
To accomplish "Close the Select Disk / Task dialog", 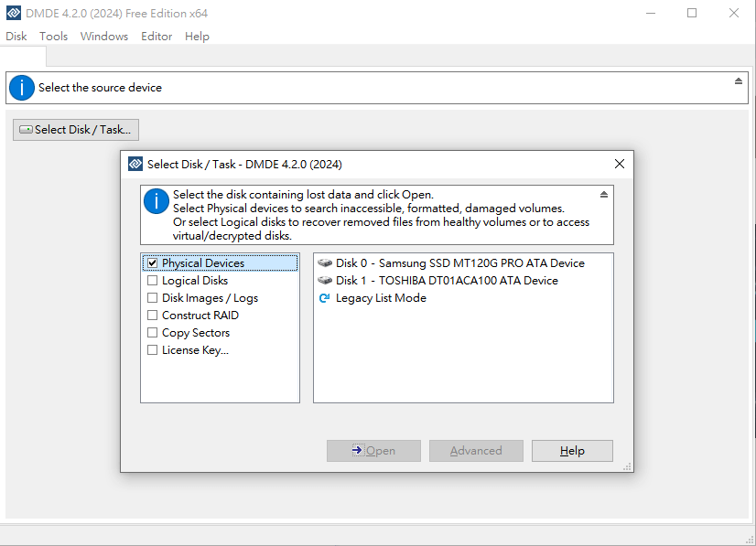I will coord(620,164).
